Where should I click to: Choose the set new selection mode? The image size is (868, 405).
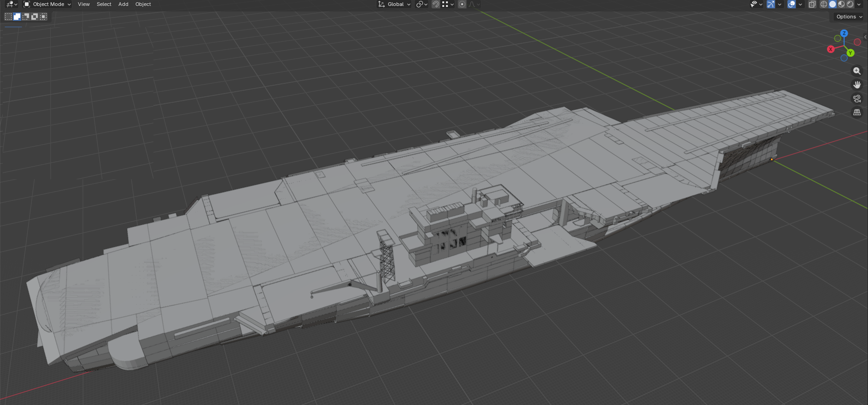click(x=8, y=17)
